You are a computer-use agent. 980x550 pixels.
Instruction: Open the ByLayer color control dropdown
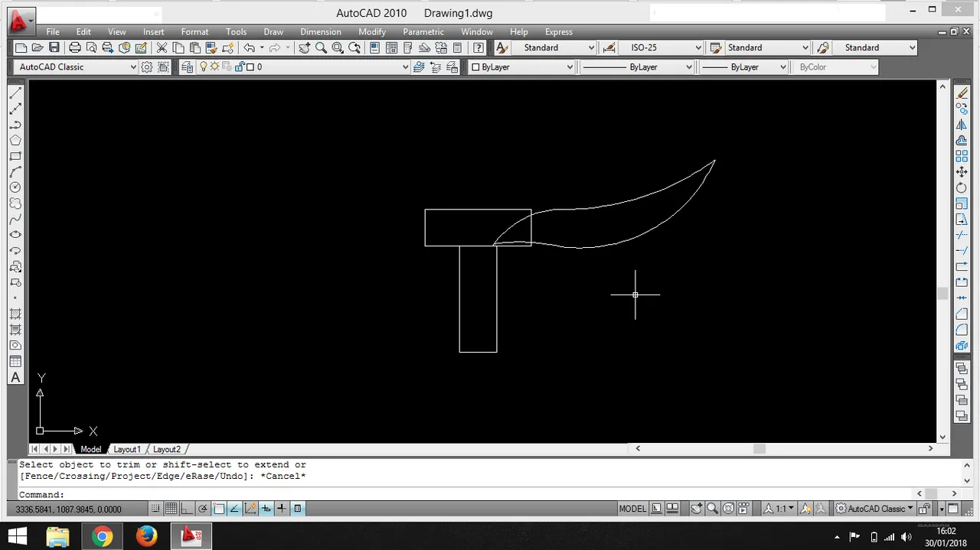tap(521, 67)
